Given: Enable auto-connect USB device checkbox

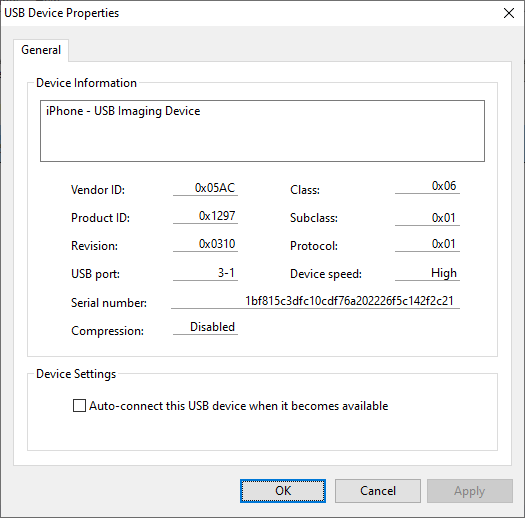Looking at the screenshot, I should click(x=79, y=405).
